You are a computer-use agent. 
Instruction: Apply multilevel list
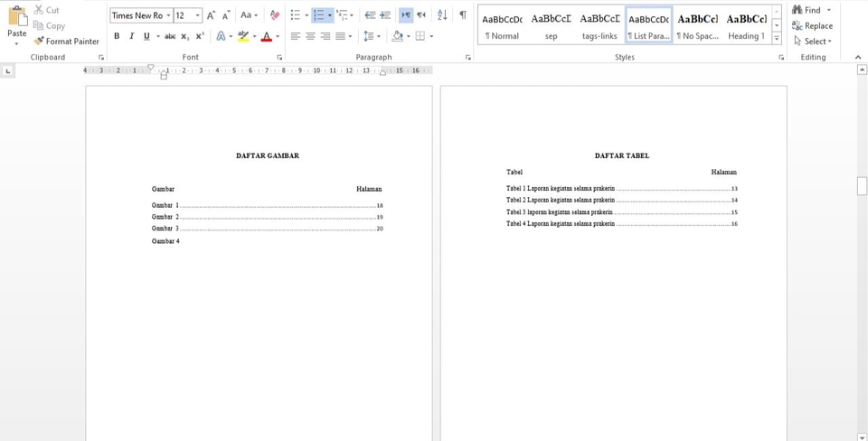(342, 15)
